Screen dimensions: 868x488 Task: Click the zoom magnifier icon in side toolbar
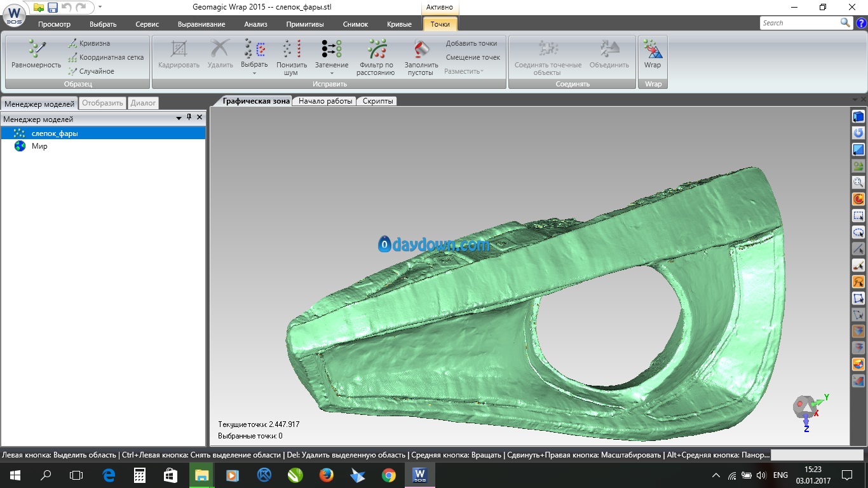[x=858, y=183]
